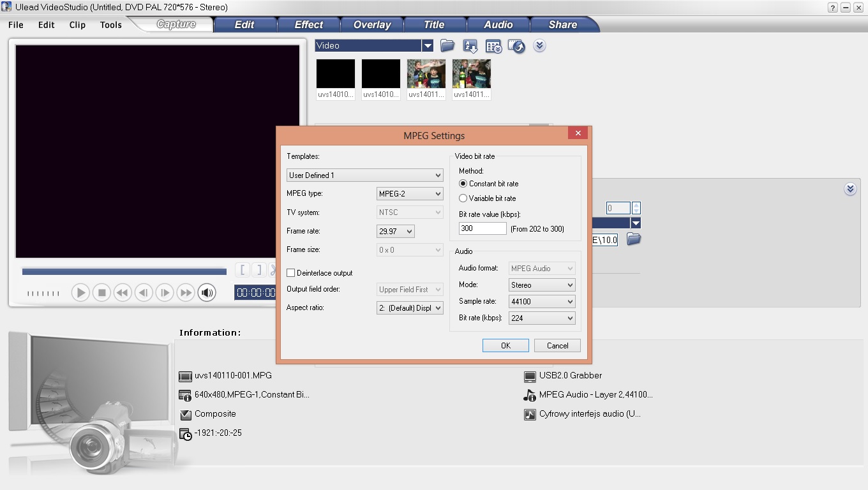Image resolution: width=868 pixels, height=490 pixels.
Task: Switch to the Title step tab
Action: 434,25
